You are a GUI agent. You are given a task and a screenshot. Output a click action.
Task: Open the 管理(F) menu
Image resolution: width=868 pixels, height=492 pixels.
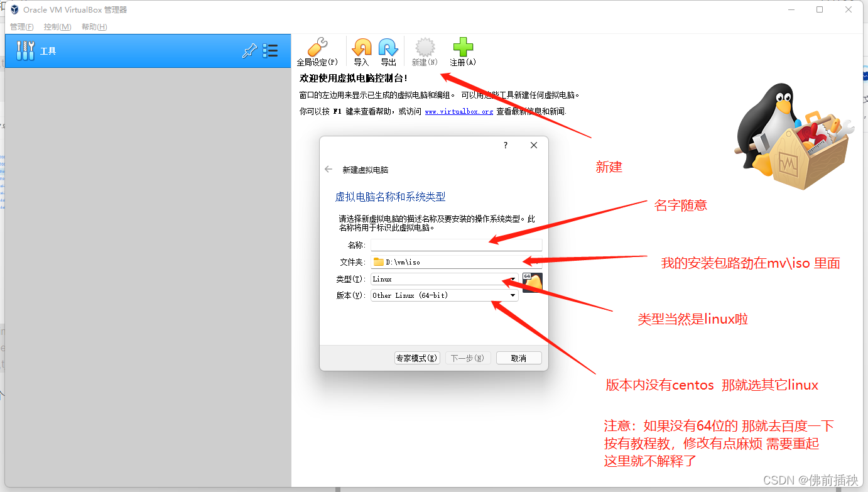click(22, 27)
